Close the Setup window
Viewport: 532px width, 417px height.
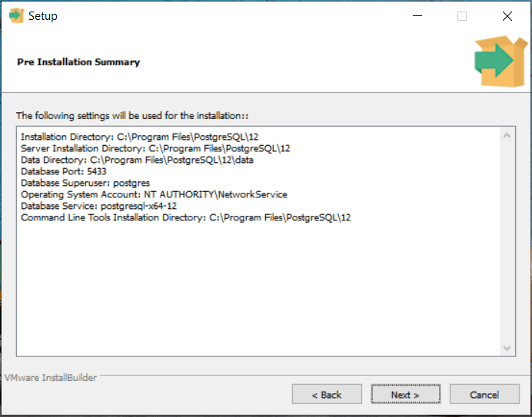(507, 16)
